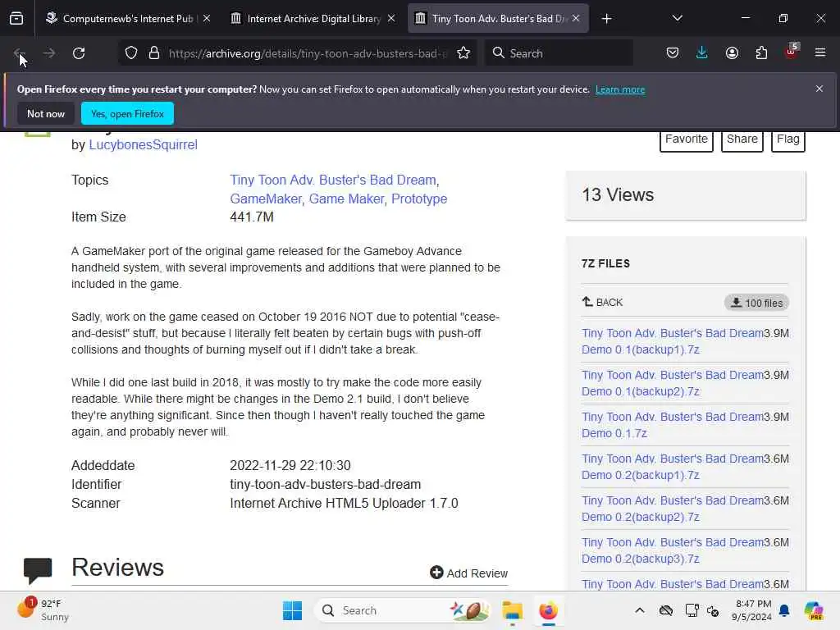The height and width of the screenshot is (630, 840).
Task: Download Demo 0.1(backup2).7z file
Action: [x=673, y=383]
